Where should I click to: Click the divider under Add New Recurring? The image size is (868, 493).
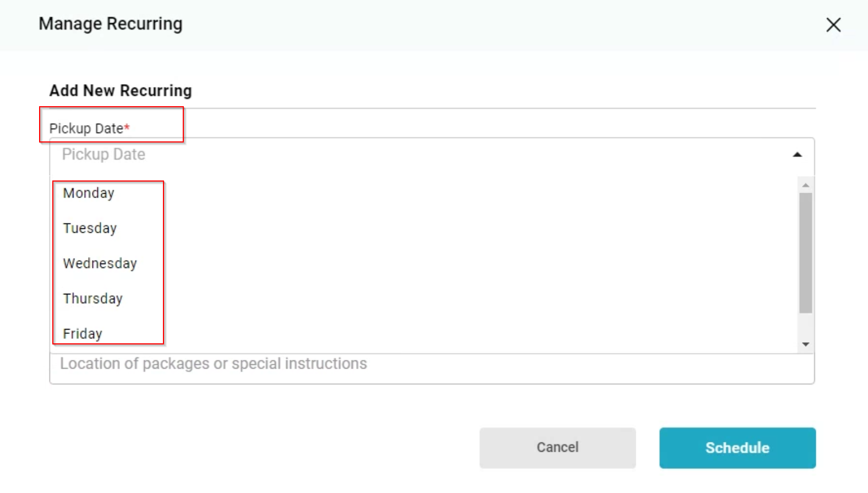[432, 108]
